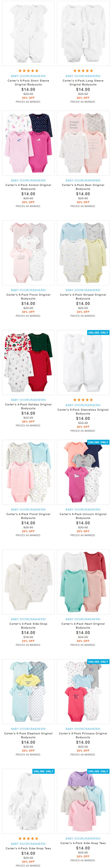Open the 5-Pack Unicorn Original Bodysuits image

coord(83,472)
